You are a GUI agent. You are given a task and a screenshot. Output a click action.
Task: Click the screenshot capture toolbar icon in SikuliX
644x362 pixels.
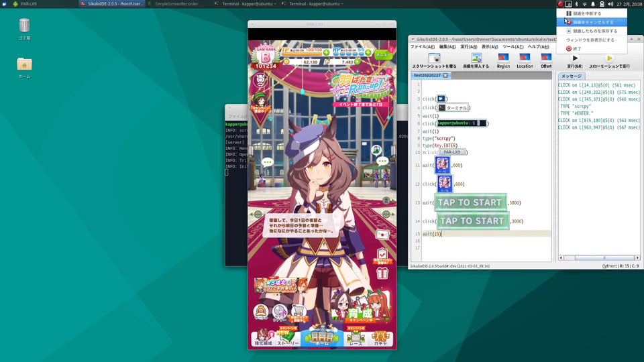point(434,58)
